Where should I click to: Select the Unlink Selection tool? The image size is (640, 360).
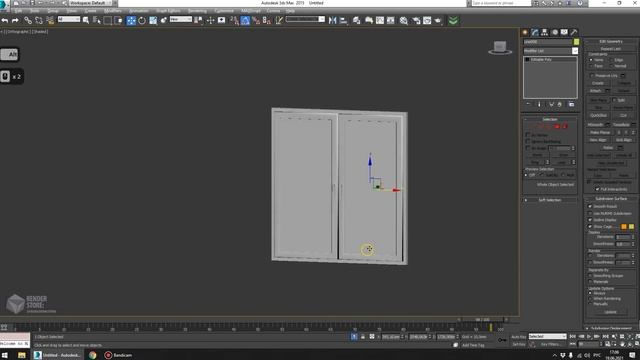click(39, 20)
